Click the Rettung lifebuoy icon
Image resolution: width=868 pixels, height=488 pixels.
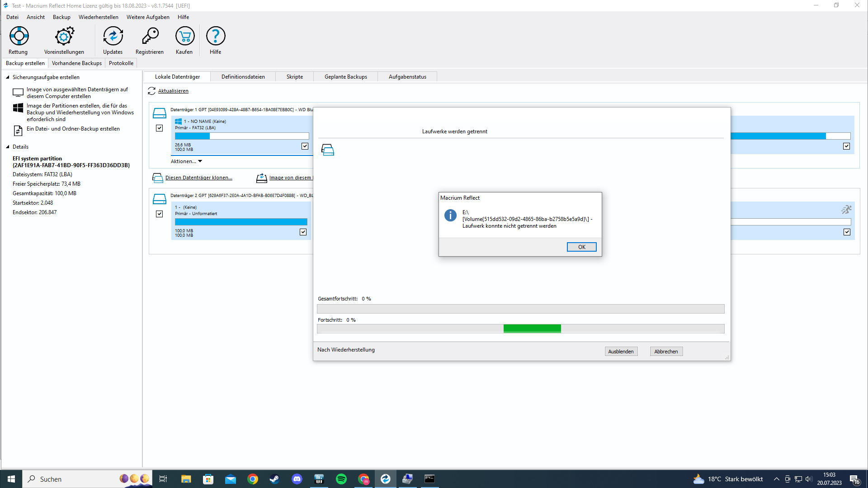[x=19, y=36]
